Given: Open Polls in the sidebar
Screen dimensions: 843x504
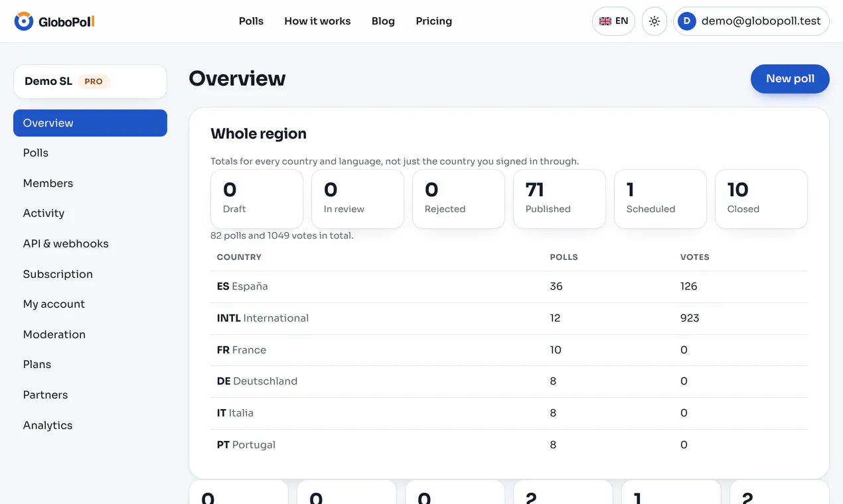Looking at the screenshot, I should [90, 153].
